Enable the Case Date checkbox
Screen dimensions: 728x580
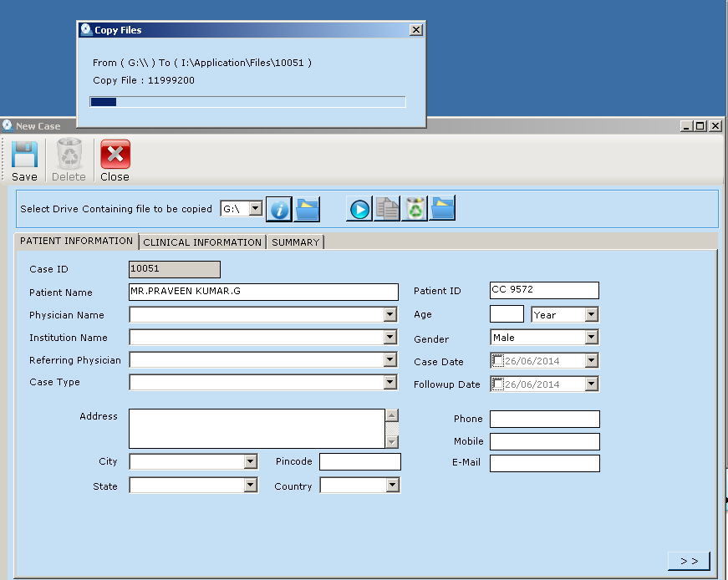click(498, 361)
